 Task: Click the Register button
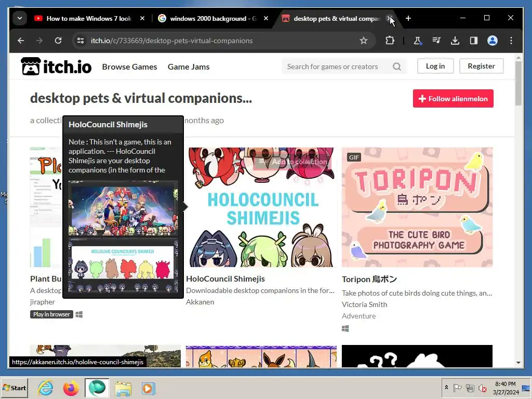click(481, 66)
